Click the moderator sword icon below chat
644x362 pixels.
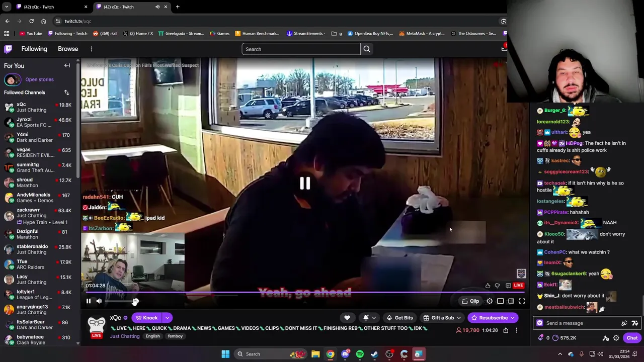point(606,338)
